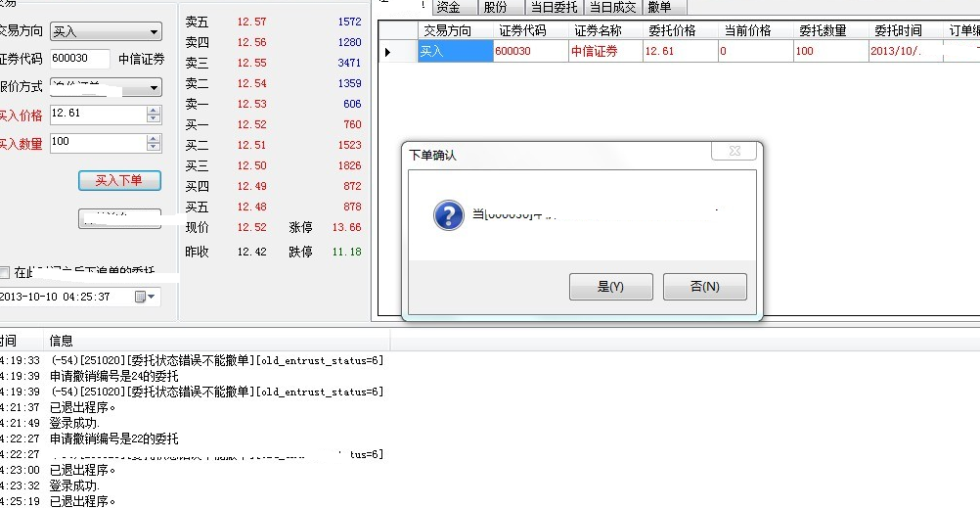The height and width of the screenshot is (508, 980).
Task: Adjust the 买入数量 100 stepper
Action: point(154,143)
